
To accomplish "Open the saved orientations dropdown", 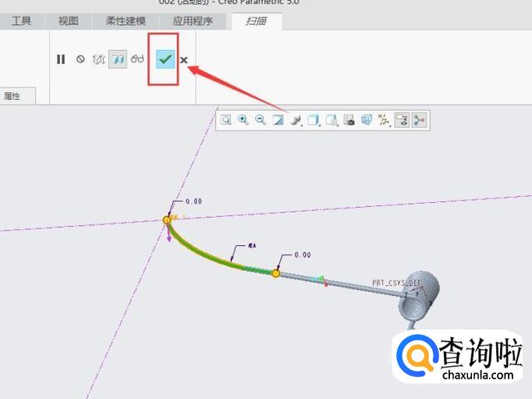I will click(314, 120).
